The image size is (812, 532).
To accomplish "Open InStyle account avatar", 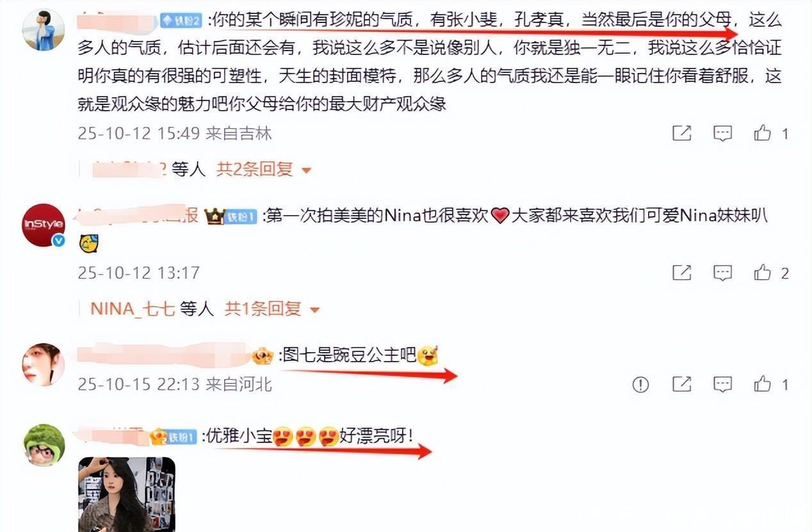I will click(44, 225).
